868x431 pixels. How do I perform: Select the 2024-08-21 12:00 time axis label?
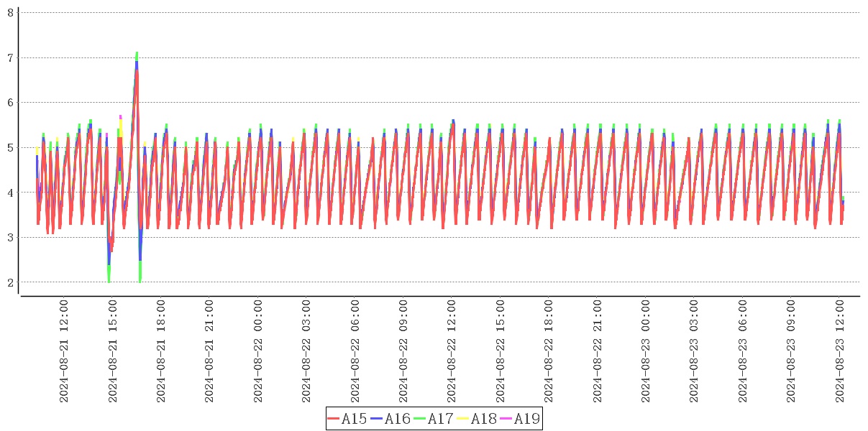63,352
